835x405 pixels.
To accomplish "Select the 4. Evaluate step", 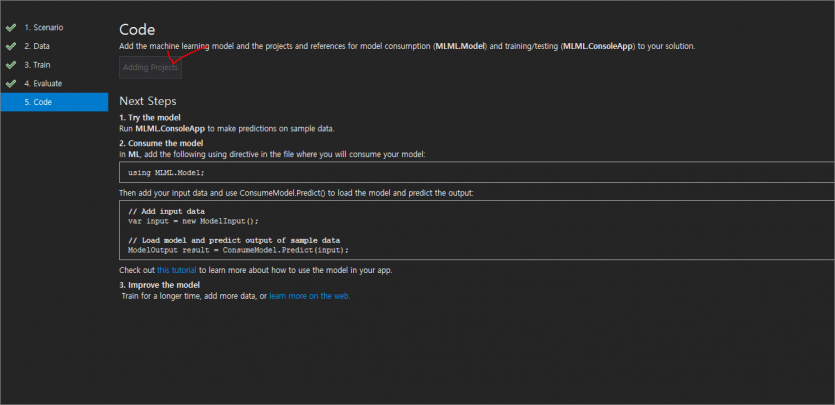I will click(43, 84).
